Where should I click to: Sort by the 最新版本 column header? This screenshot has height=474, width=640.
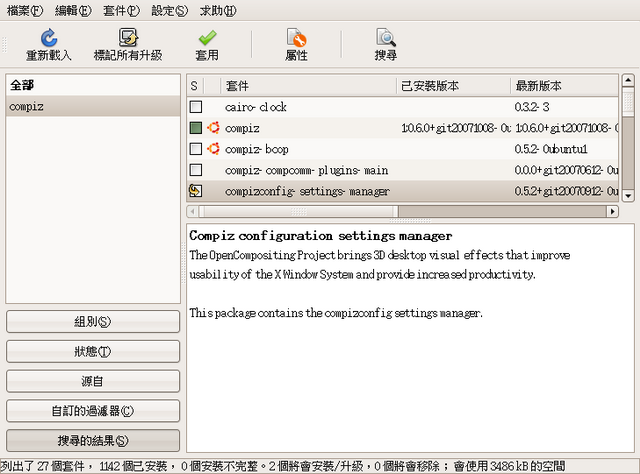click(564, 86)
